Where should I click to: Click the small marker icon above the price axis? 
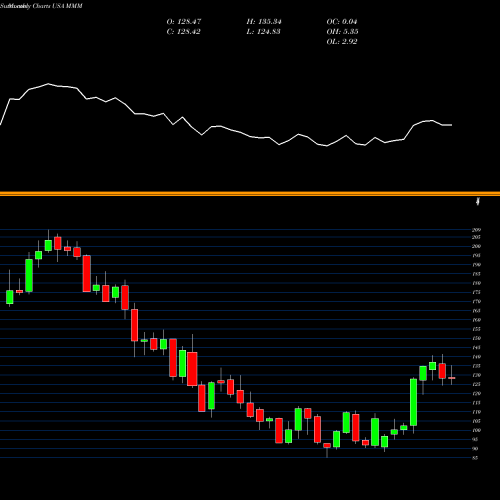(x=478, y=201)
